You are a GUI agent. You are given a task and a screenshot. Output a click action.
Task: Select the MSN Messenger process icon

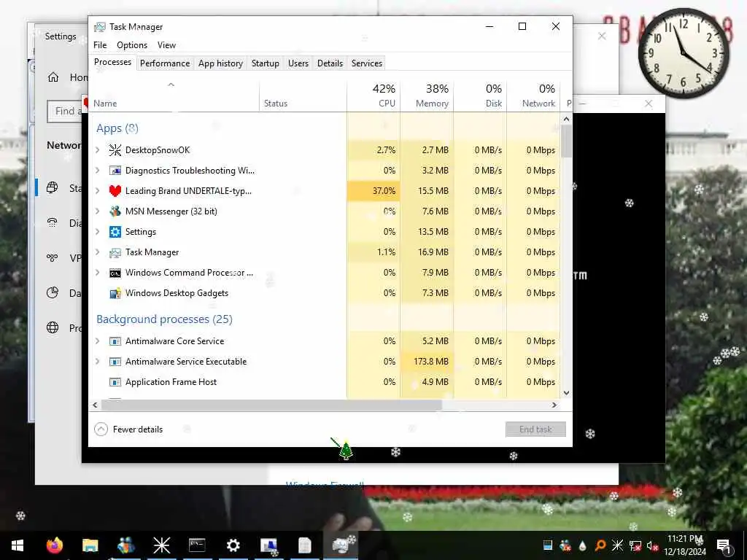(x=115, y=211)
